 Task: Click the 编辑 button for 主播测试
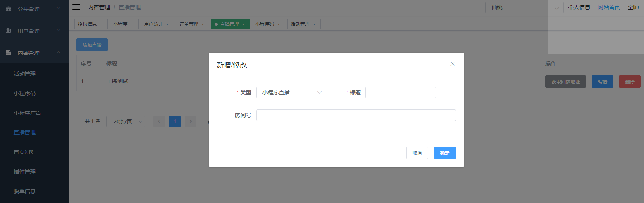pos(602,82)
